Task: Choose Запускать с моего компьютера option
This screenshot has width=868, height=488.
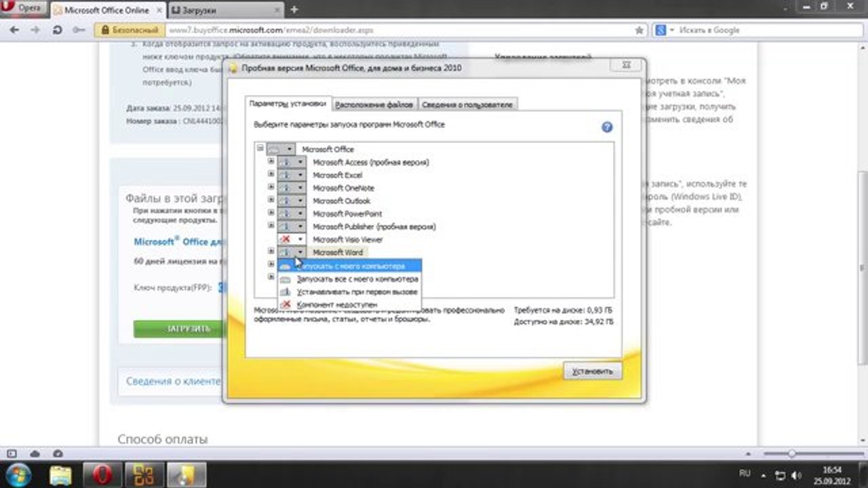Action: [x=350, y=266]
